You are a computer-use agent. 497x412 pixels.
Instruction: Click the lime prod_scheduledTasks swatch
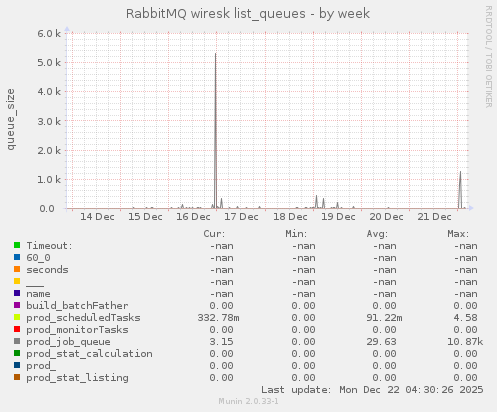pos(17,317)
